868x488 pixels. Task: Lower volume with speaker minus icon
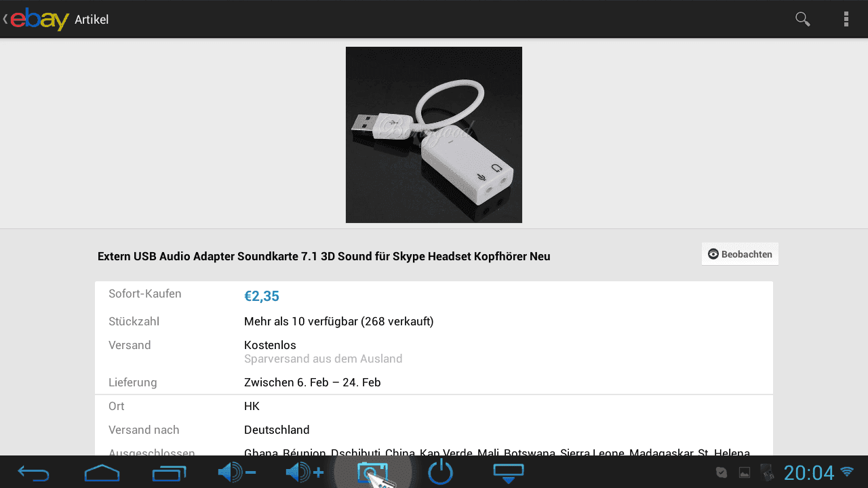pyautogui.click(x=237, y=472)
